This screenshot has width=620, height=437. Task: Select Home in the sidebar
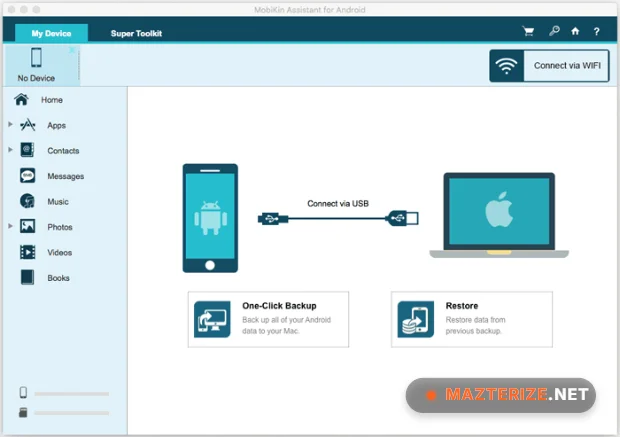[52, 100]
